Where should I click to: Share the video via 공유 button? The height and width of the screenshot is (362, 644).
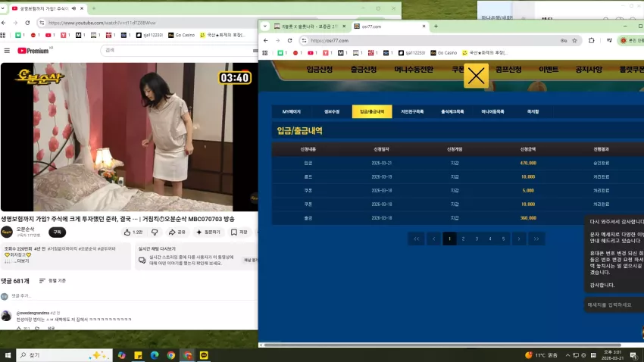pos(177,232)
